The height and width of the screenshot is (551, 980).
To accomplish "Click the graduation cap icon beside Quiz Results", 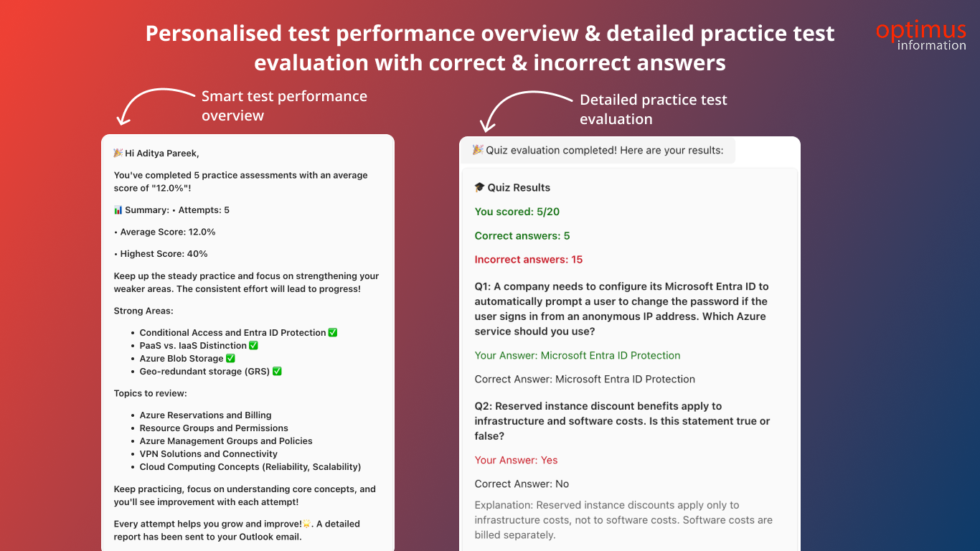I will (x=480, y=187).
